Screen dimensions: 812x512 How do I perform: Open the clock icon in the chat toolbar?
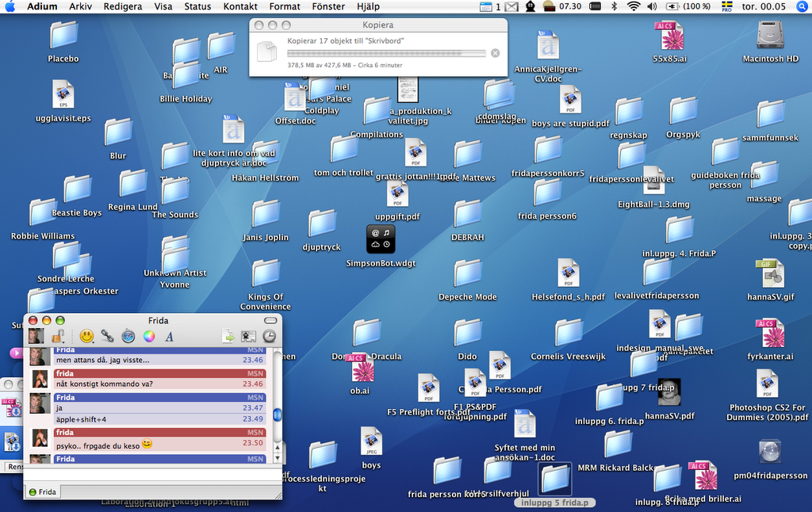[x=270, y=337]
